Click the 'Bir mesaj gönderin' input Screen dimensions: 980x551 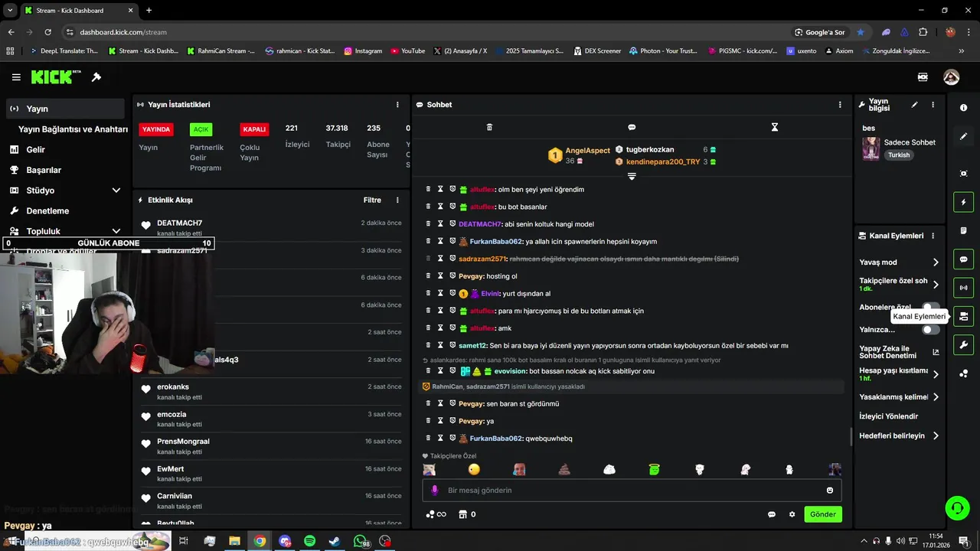(632, 490)
